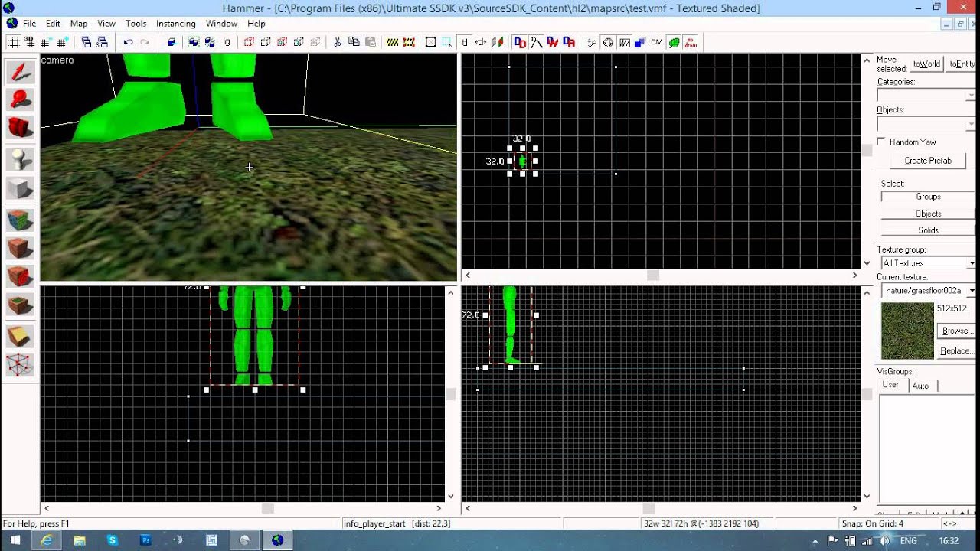Select the Clipping tool
The height and width of the screenshot is (551, 980).
21,336
